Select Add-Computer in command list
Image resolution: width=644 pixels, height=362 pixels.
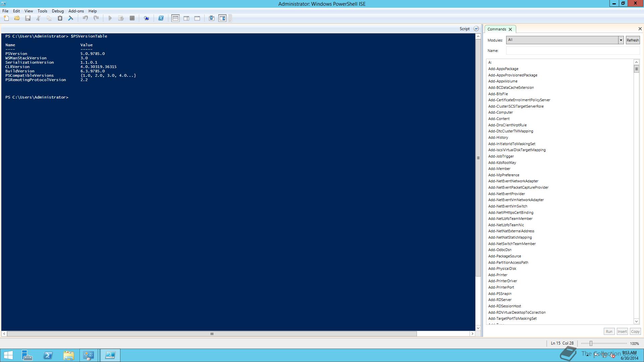pos(500,112)
